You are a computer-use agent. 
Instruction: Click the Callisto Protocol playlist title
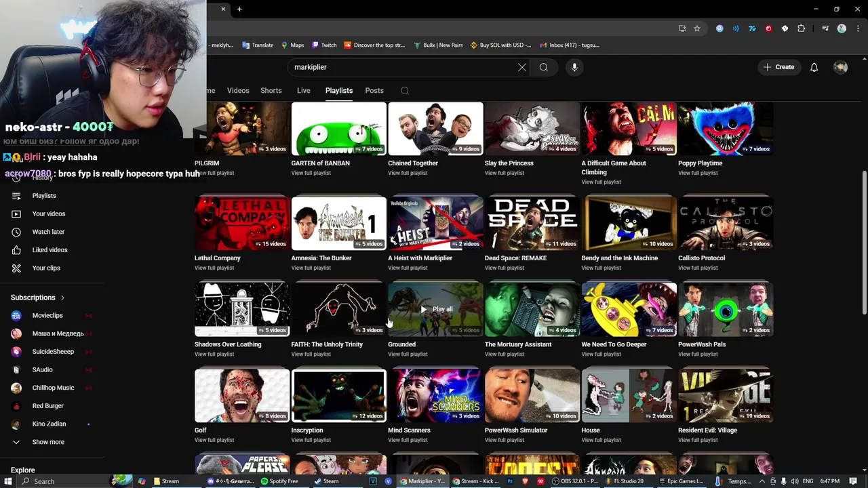pyautogui.click(x=702, y=258)
